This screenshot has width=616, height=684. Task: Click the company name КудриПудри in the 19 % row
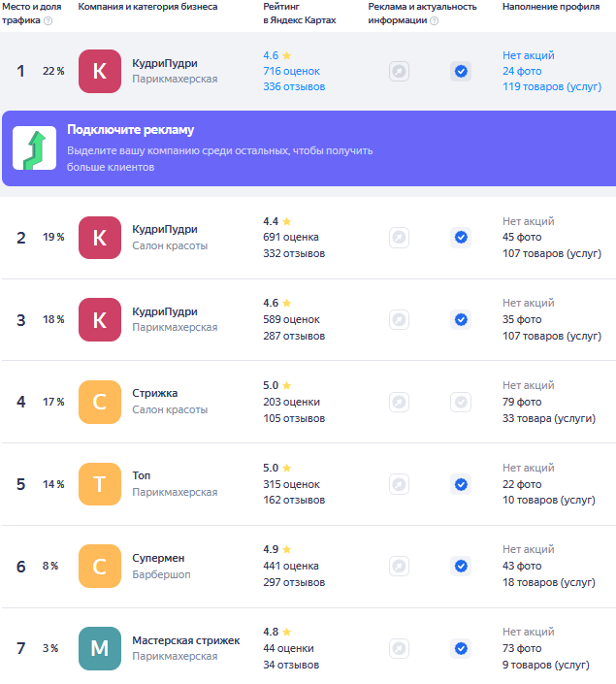click(x=165, y=229)
